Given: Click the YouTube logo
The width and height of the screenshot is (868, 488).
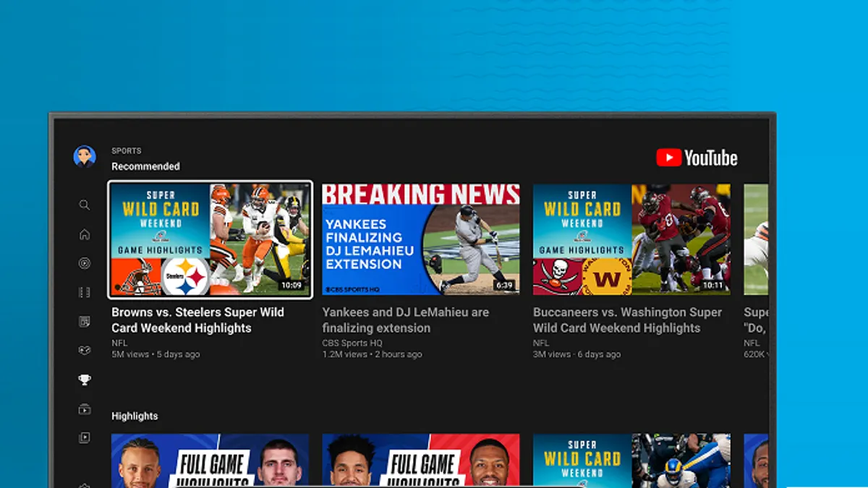Looking at the screenshot, I should click(697, 158).
